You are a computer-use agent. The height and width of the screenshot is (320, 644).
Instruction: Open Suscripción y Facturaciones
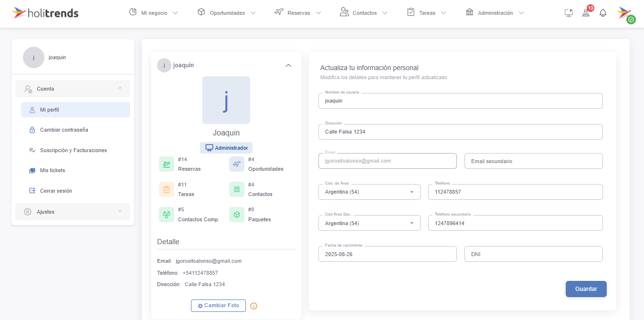[75, 150]
